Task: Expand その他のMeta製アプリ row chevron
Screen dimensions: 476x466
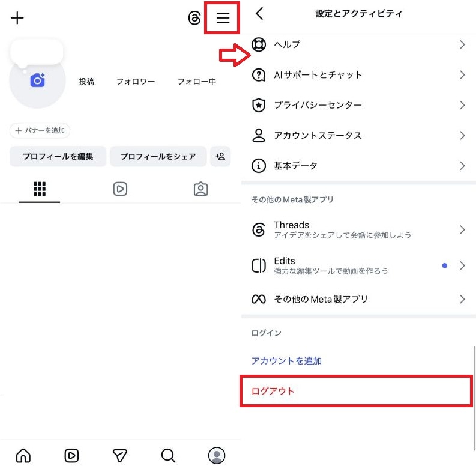Action: [462, 299]
